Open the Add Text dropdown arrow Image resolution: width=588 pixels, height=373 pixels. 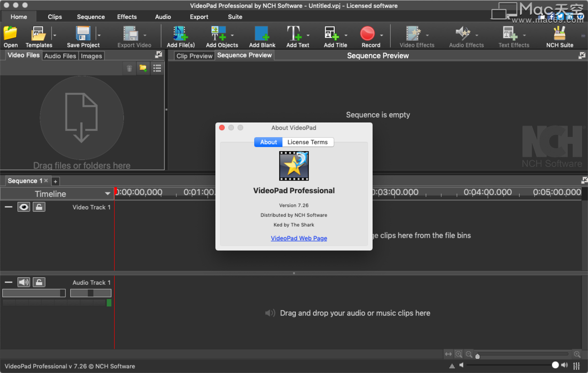(x=308, y=35)
